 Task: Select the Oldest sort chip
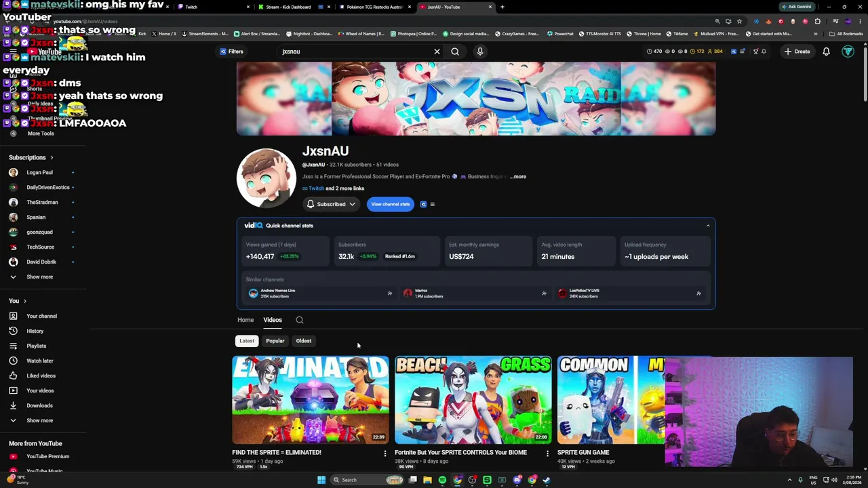(304, 341)
